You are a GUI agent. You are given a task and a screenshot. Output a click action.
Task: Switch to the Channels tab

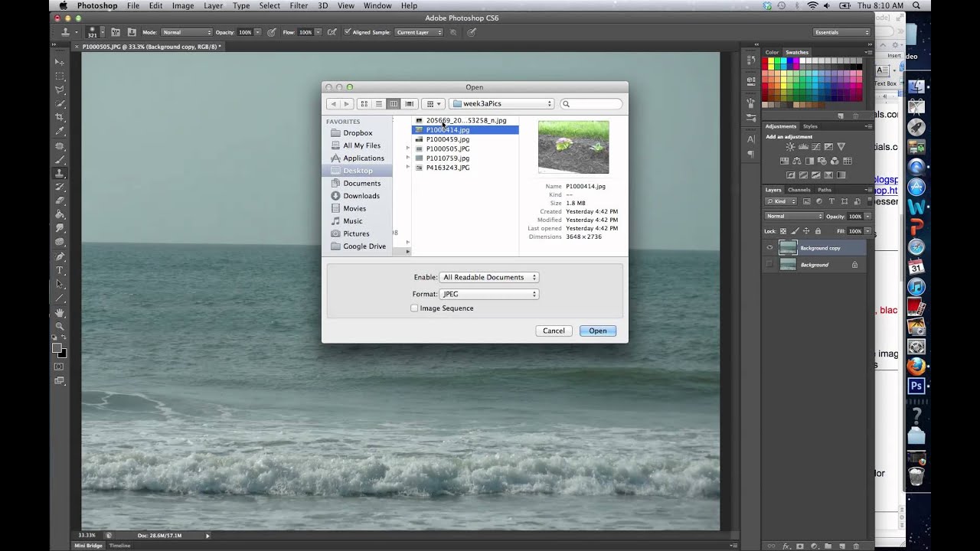pos(799,190)
